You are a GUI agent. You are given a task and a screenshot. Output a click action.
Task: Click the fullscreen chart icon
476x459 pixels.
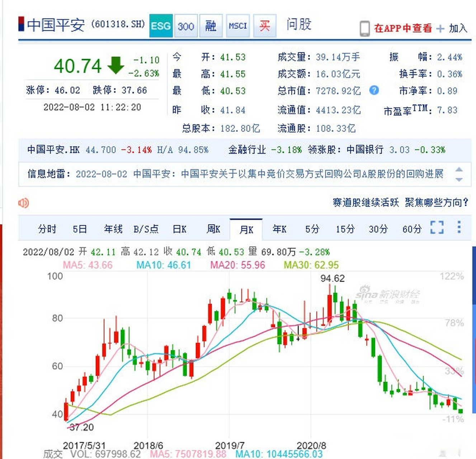click(x=437, y=227)
